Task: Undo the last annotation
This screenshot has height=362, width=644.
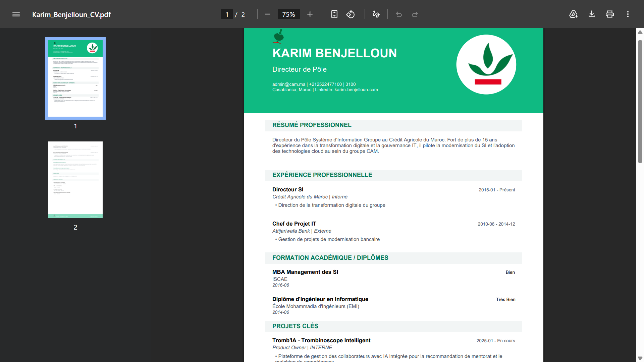Action: click(399, 14)
